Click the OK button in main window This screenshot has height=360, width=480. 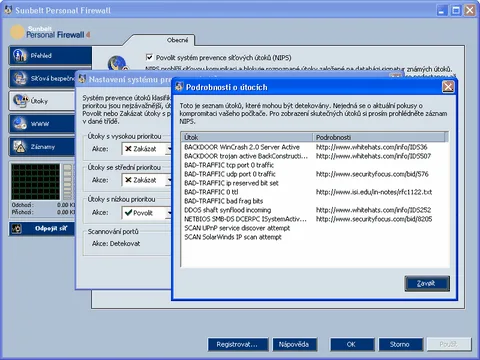pyautogui.click(x=352, y=344)
